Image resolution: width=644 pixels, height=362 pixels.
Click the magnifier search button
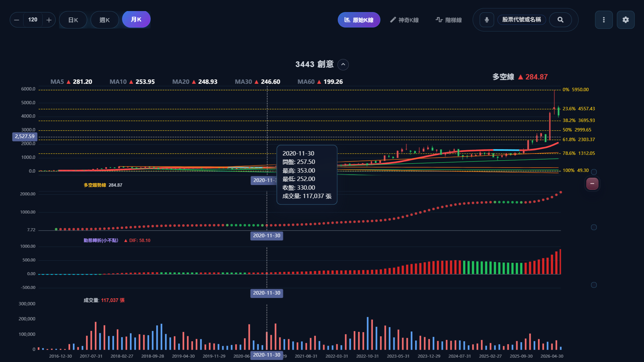560,20
